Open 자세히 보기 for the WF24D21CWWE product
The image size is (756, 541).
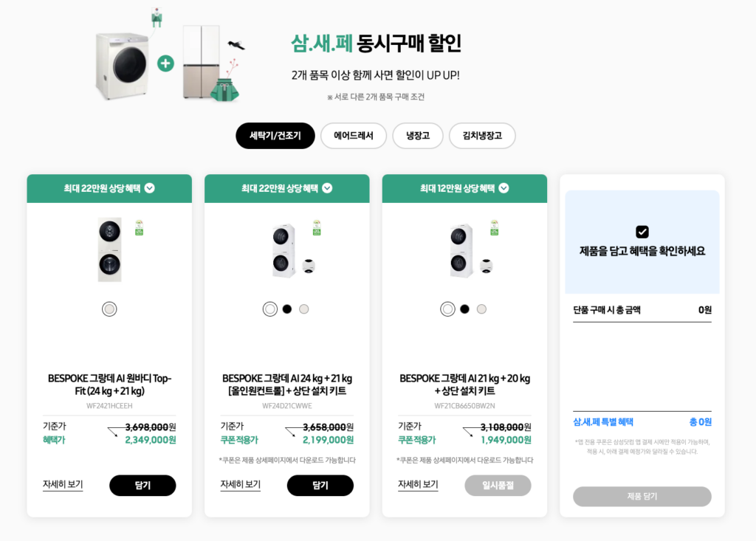coord(240,485)
